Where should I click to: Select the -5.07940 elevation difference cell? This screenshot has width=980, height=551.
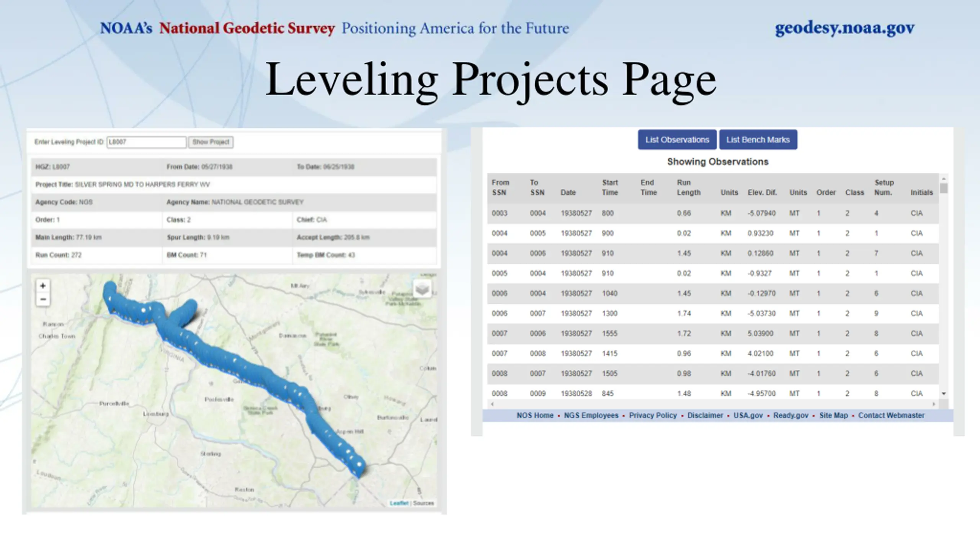point(761,214)
